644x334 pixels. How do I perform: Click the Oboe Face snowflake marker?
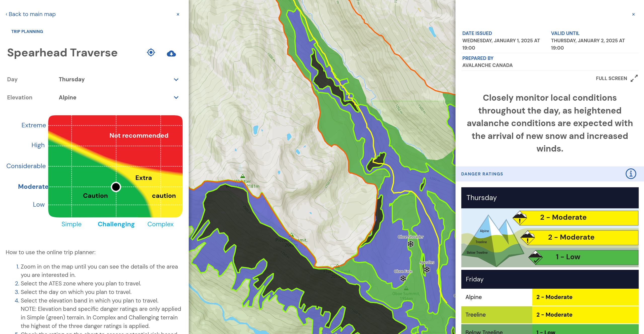(x=403, y=278)
